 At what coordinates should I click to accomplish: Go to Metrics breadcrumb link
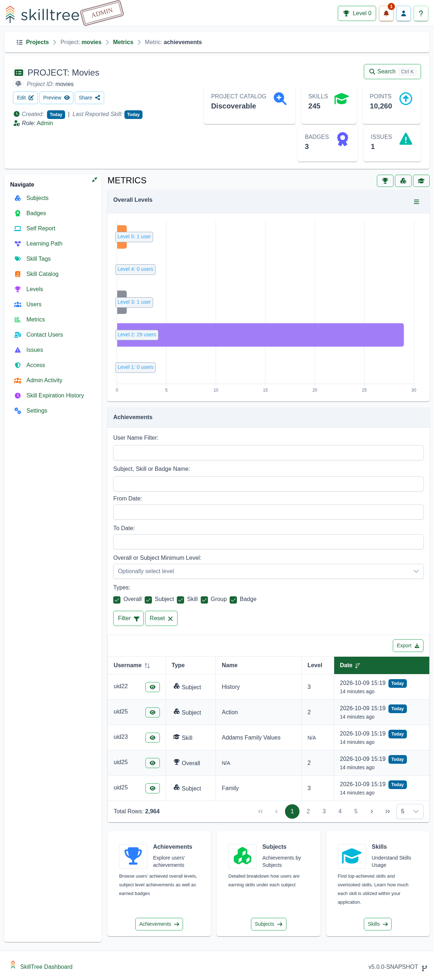coord(123,42)
